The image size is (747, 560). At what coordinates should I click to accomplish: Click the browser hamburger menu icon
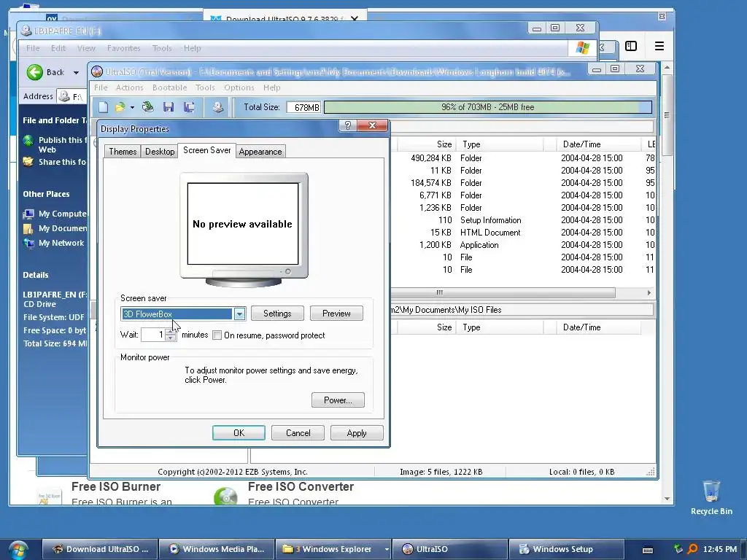[x=659, y=46]
